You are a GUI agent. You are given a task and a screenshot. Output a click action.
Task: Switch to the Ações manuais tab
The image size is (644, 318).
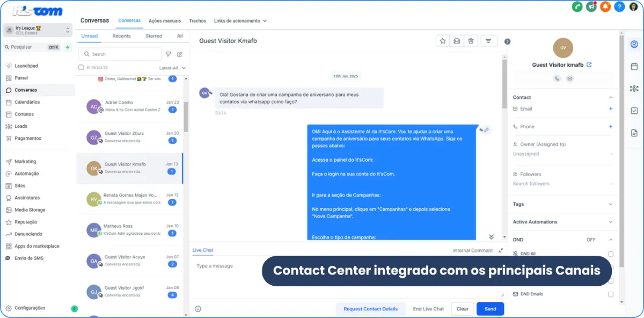pos(165,21)
